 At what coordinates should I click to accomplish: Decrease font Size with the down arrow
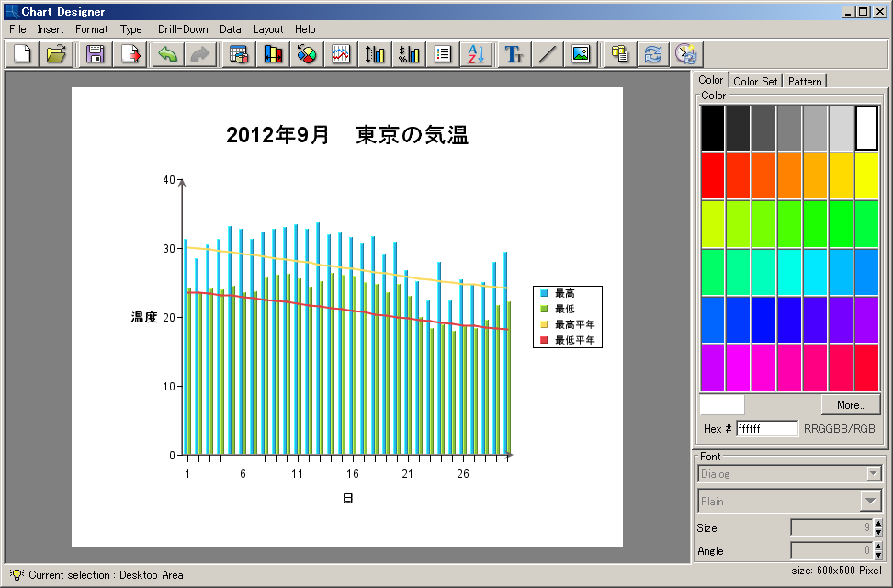pos(878,532)
